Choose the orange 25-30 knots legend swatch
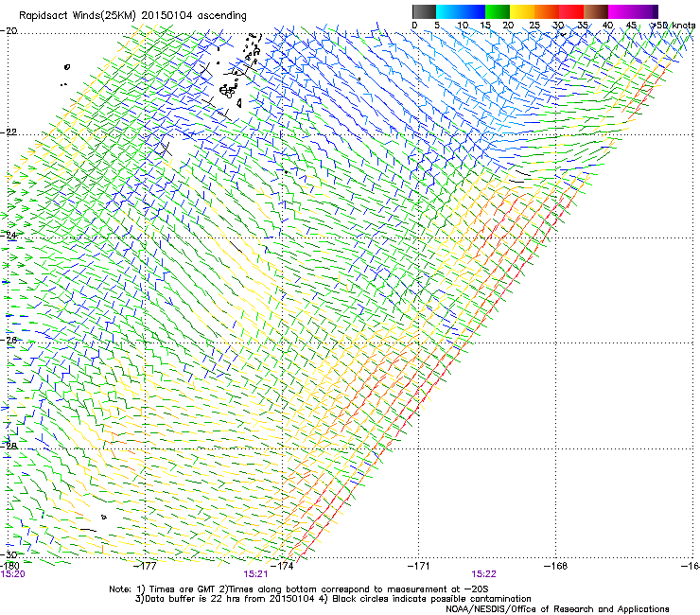700x615 pixels. click(547, 11)
